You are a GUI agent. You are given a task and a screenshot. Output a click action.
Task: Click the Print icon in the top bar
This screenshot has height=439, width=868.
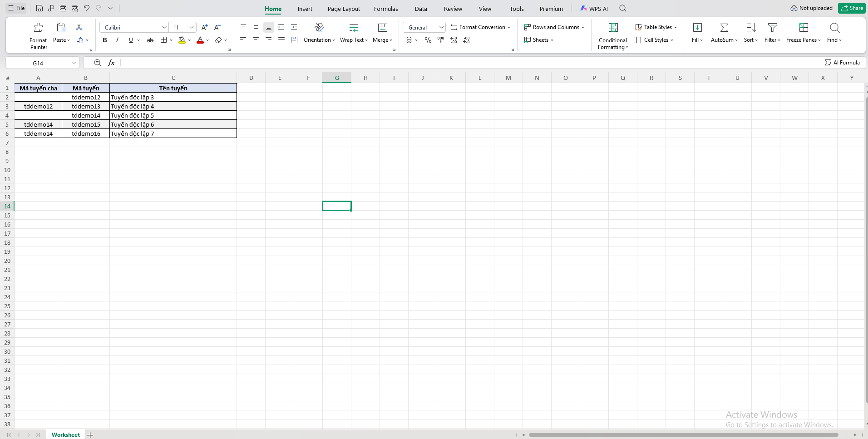63,8
